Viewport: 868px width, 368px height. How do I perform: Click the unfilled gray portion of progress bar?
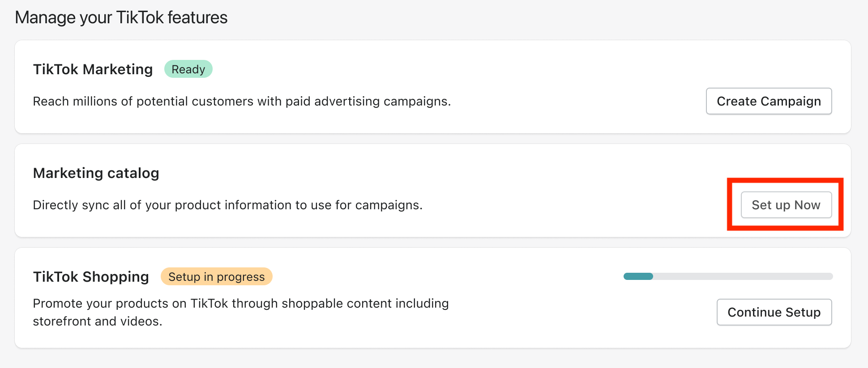[x=743, y=276]
